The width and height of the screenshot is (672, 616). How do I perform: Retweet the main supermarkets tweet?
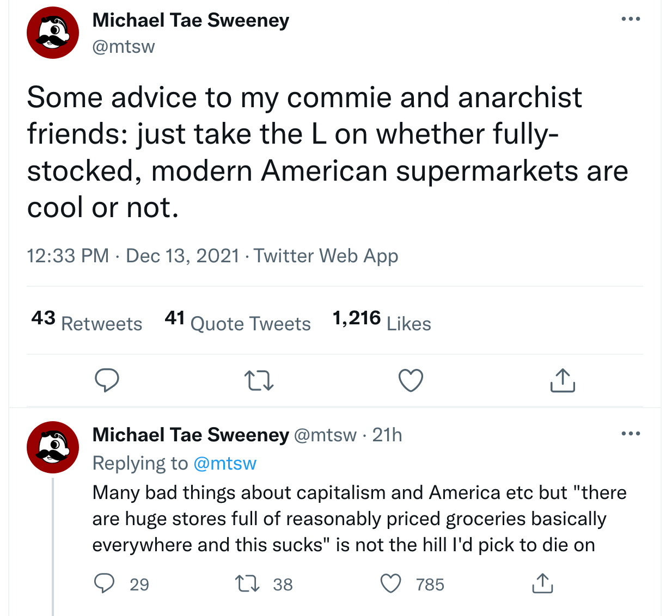click(x=259, y=380)
